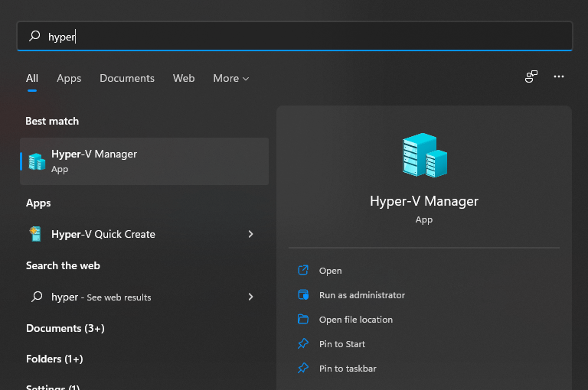Expand Hyper-V Quick Create chevron arrow
Viewport: 588px width, 390px height.
250,234
